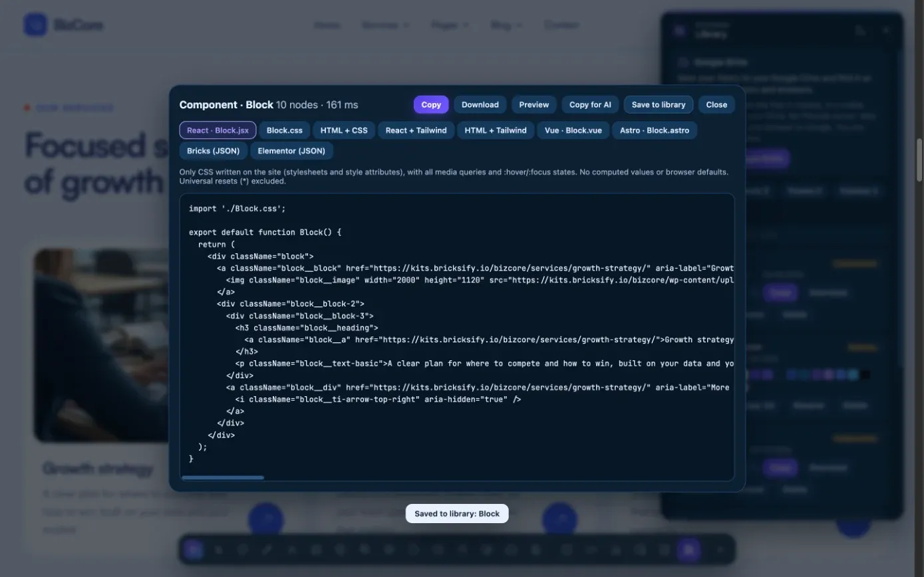Click the 'Only CSS written on the site' note
Image resolution: width=924 pixels, height=577 pixels.
pyautogui.click(x=454, y=176)
